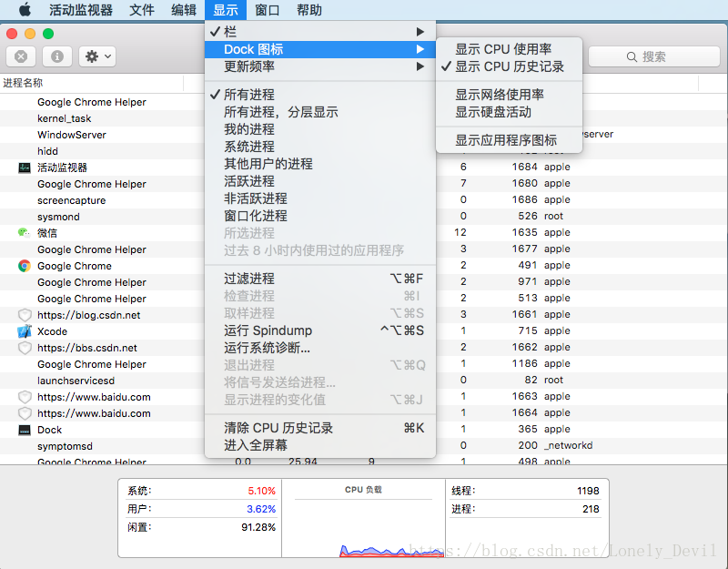The width and height of the screenshot is (728, 569).
Task: Click shield icon beside https://blog.csdn.net
Action: click(25, 315)
